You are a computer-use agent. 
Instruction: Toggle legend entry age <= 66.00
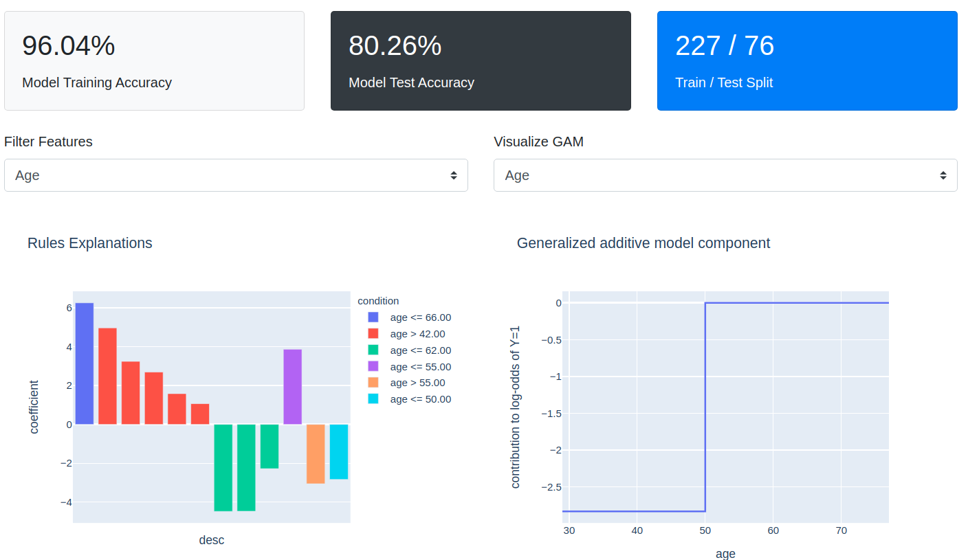coord(410,317)
